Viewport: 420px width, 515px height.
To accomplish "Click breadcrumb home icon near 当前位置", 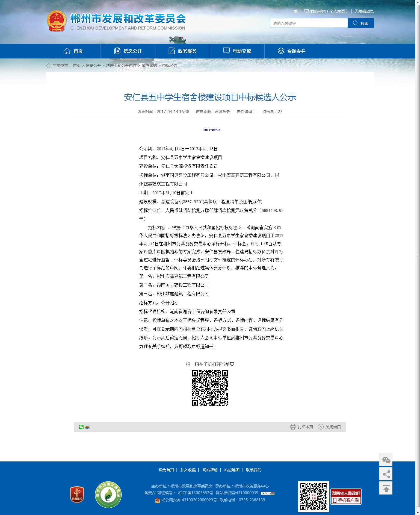I will pos(48,66).
